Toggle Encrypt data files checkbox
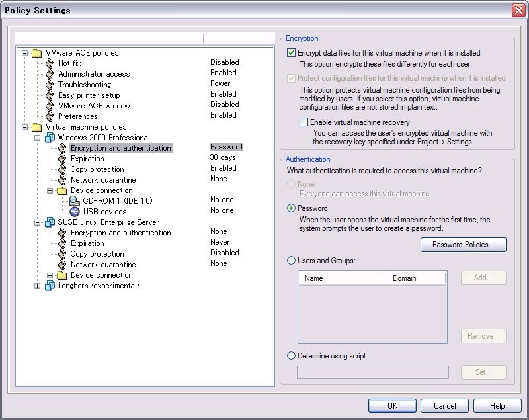 click(291, 53)
